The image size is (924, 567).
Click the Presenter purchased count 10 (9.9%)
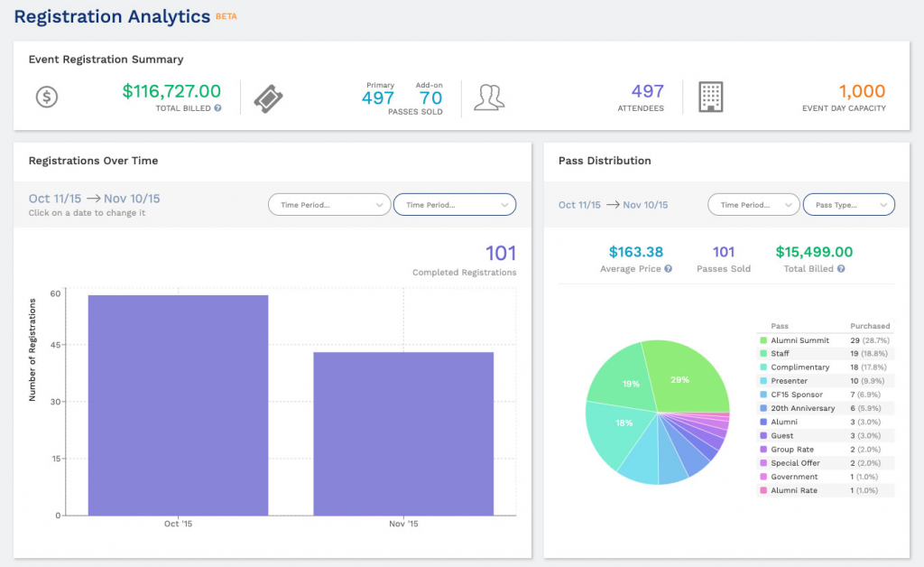click(x=867, y=381)
